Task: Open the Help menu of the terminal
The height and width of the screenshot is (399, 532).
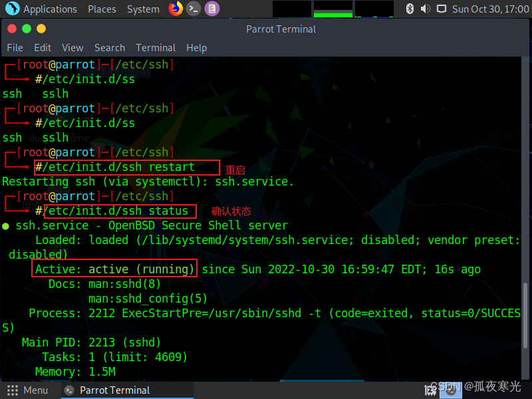Action: pyautogui.click(x=196, y=47)
